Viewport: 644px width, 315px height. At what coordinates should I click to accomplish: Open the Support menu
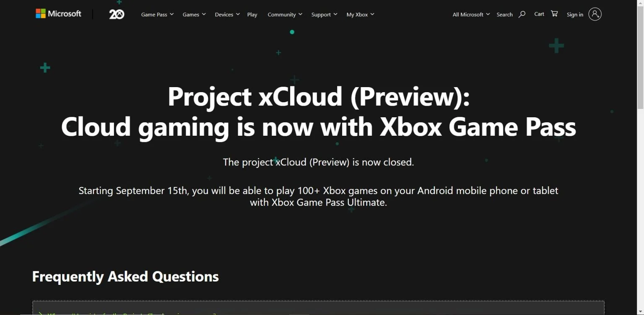(x=324, y=14)
